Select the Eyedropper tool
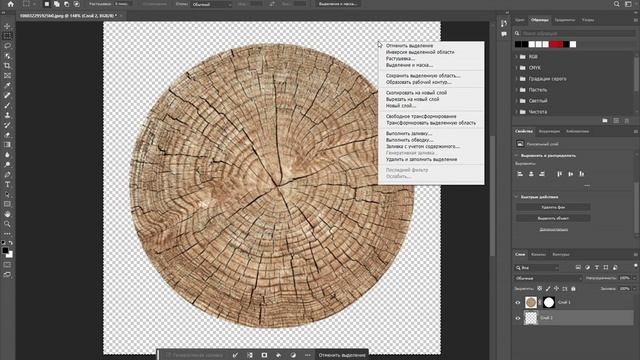The image size is (640, 360). (x=7, y=85)
